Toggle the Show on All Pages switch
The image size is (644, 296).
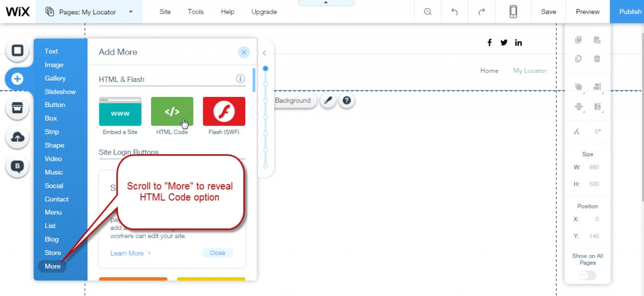pyautogui.click(x=587, y=275)
